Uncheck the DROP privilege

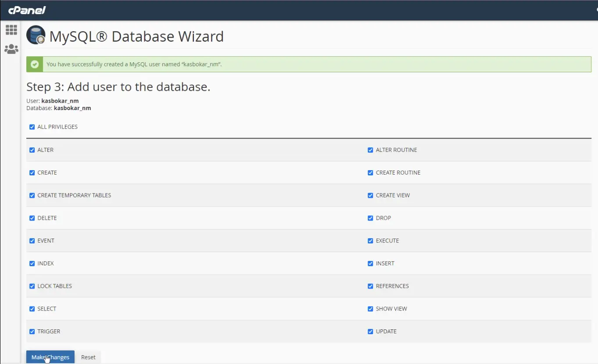tap(370, 218)
